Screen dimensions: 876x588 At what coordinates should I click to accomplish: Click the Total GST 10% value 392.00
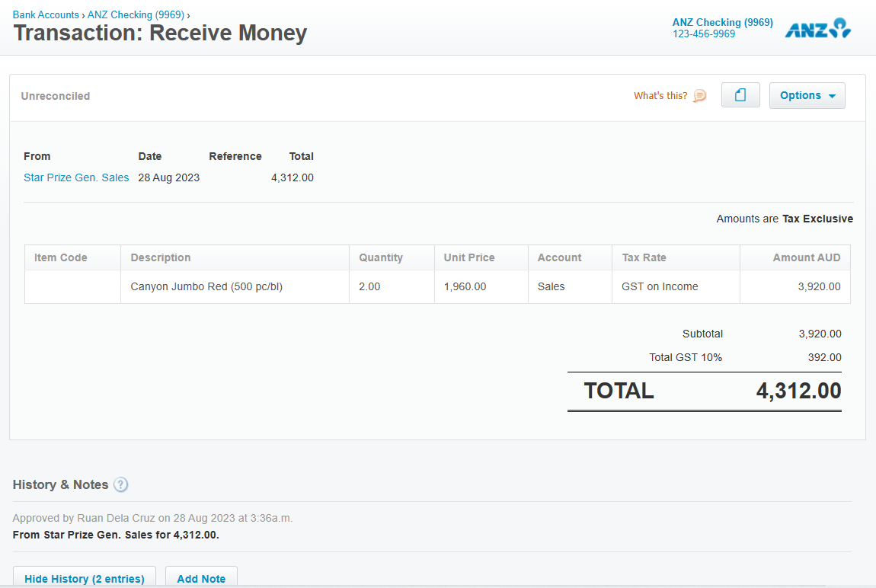click(x=824, y=357)
